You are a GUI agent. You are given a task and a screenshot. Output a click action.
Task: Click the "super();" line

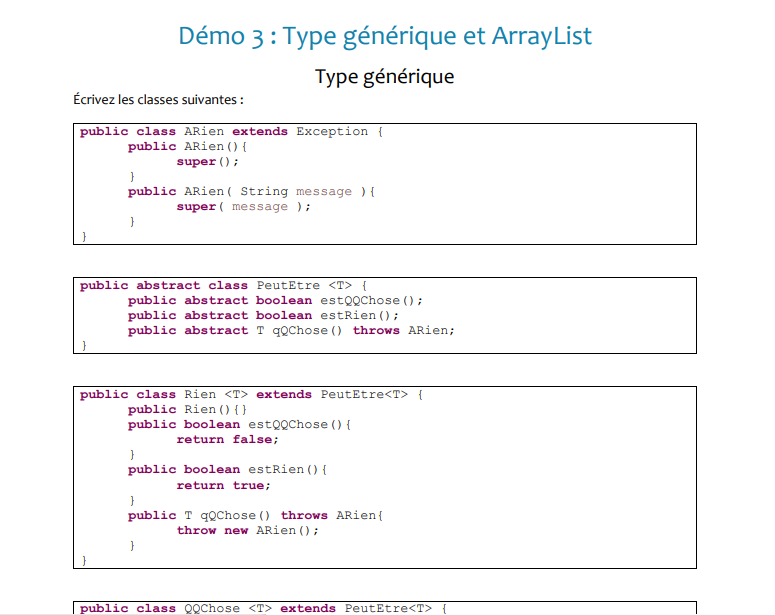tap(208, 162)
